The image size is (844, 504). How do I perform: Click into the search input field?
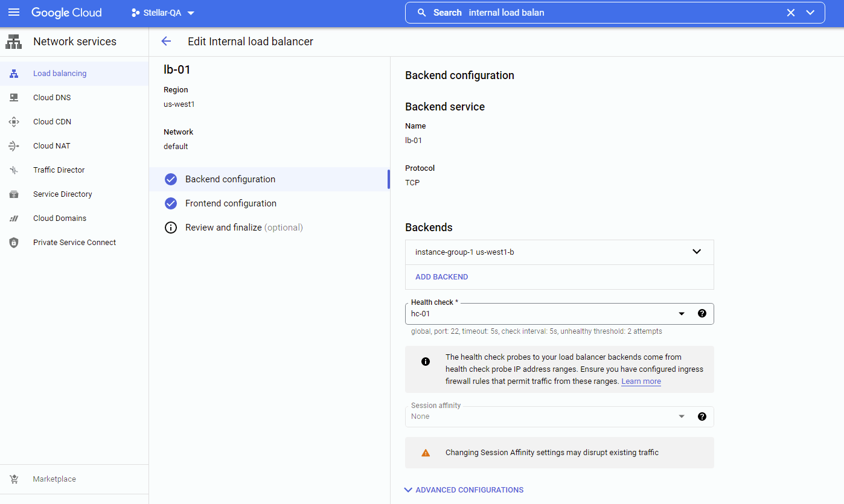tap(622, 13)
